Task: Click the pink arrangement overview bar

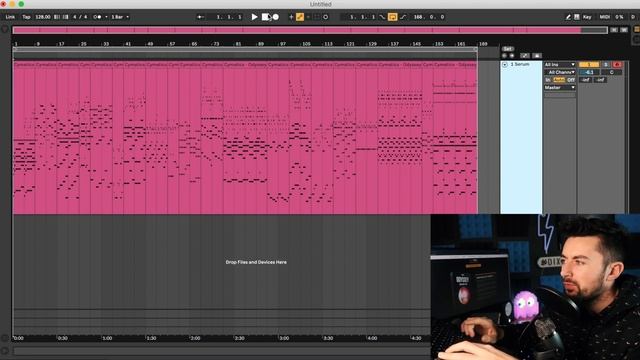Action: [x=297, y=30]
